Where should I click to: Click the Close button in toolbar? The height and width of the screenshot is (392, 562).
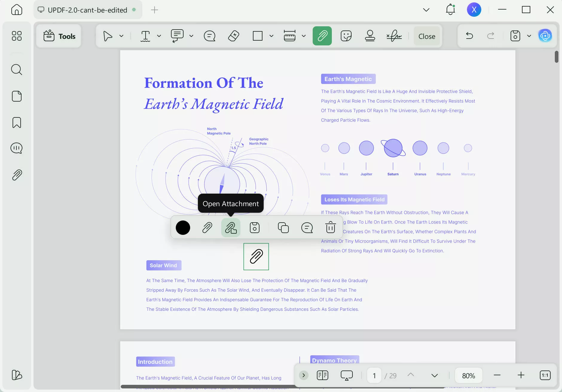click(x=427, y=36)
